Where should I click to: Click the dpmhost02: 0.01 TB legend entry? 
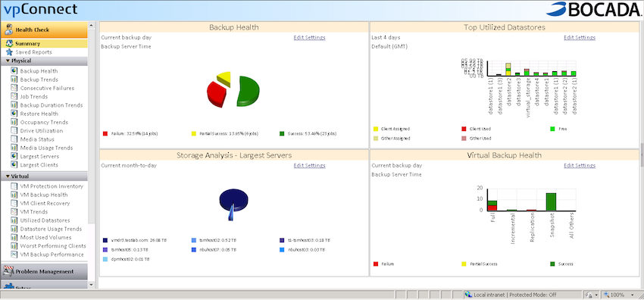coord(126,259)
